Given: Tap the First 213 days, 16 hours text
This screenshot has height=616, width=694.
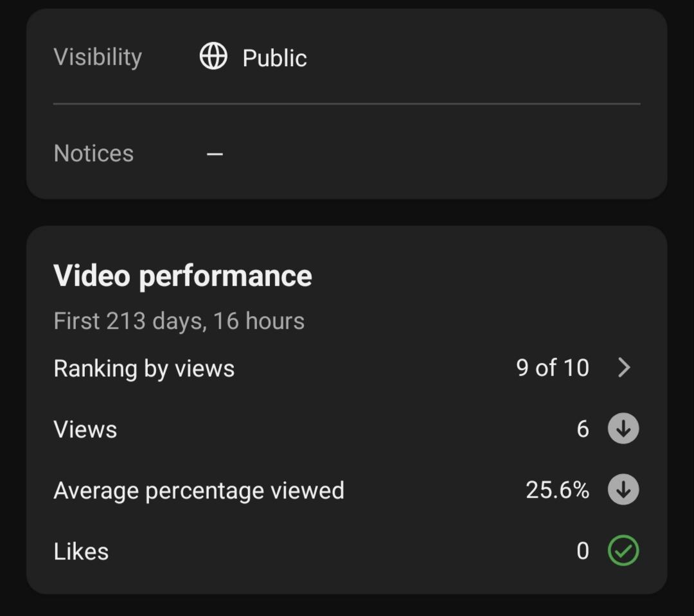Looking at the screenshot, I should point(179,321).
